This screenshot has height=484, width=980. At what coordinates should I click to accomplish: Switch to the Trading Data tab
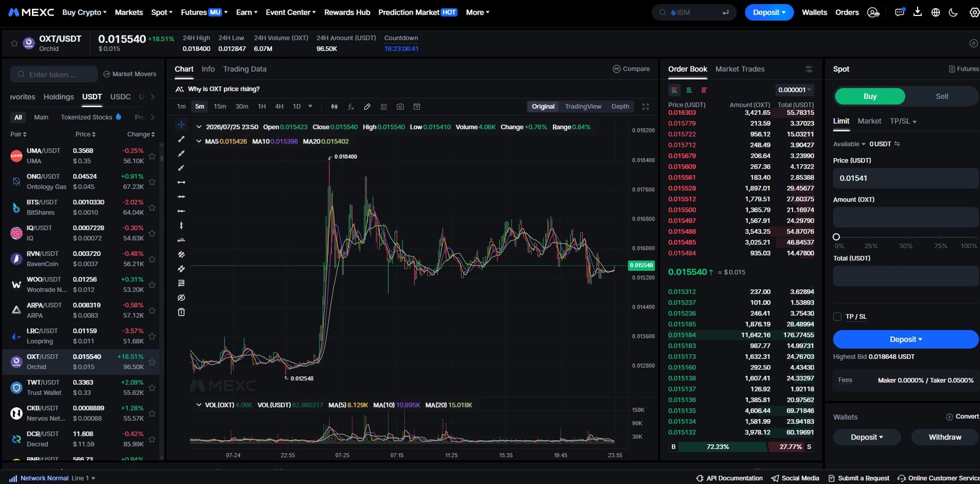point(245,69)
